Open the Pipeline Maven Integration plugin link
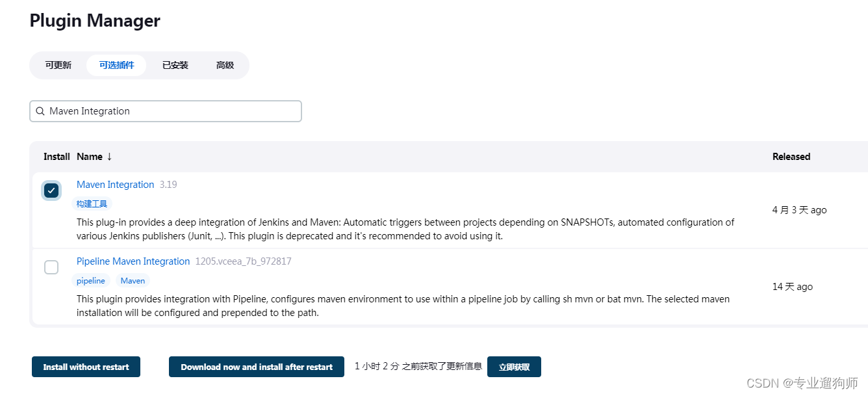The height and width of the screenshot is (396, 868). click(133, 261)
